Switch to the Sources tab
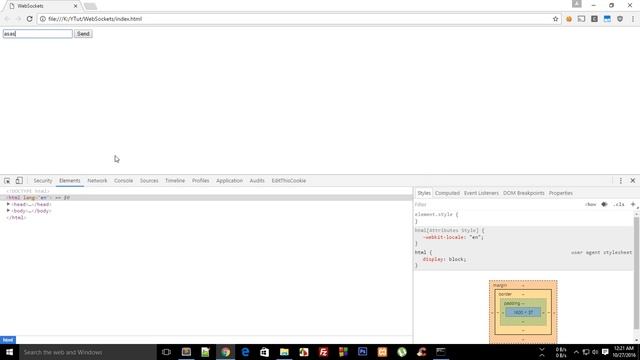640x360 pixels. click(149, 180)
